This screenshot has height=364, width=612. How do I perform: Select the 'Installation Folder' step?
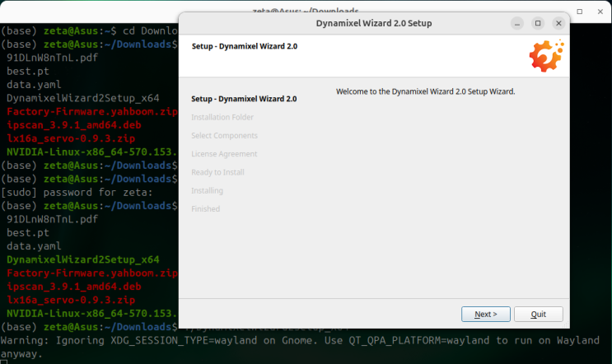pos(222,117)
